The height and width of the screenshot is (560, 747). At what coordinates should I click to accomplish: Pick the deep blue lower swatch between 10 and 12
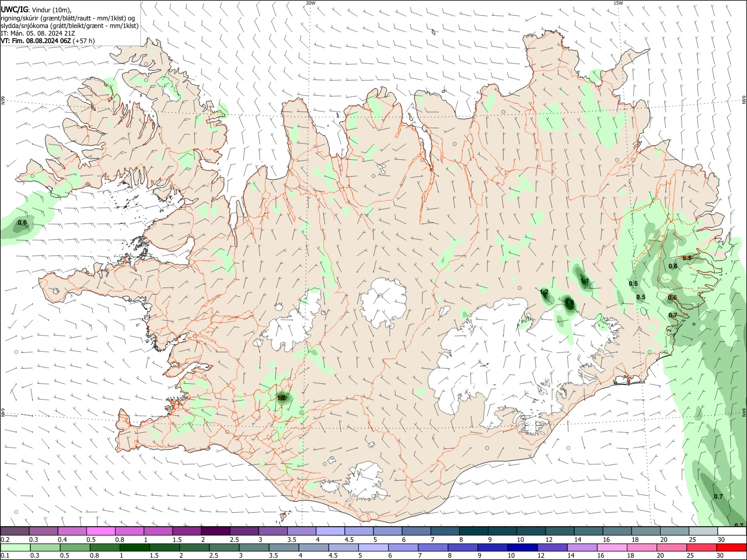click(523, 547)
